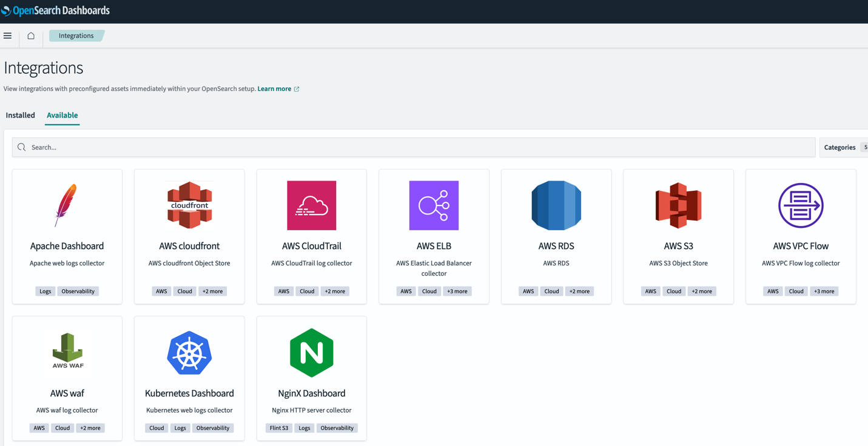Open the hamburger navigation menu
Viewport: 868px width, 446px height.
[x=8, y=36]
